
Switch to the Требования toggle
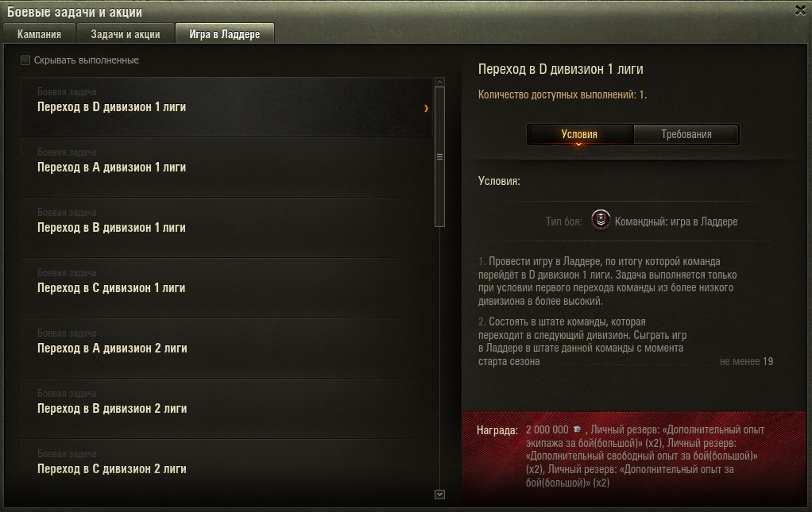(x=686, y=134)
